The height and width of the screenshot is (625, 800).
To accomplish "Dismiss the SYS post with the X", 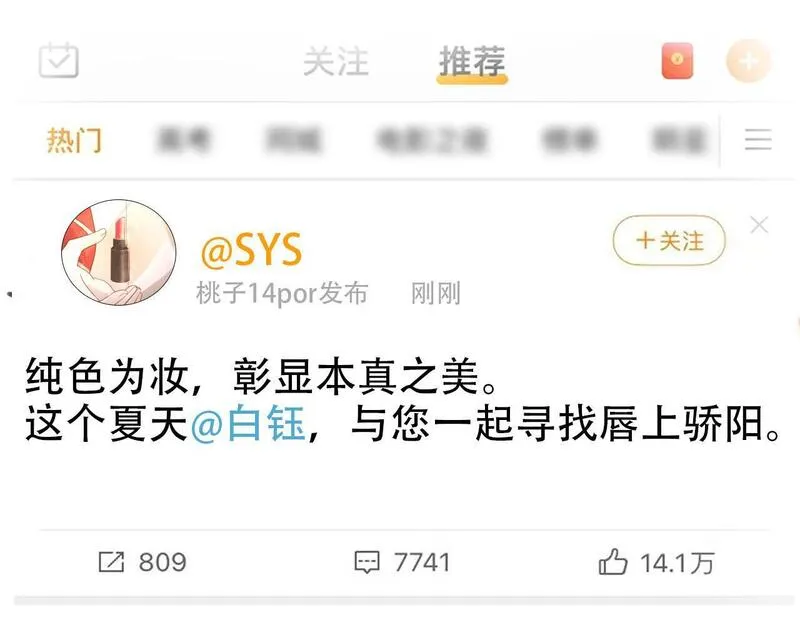I will point(759,224).
